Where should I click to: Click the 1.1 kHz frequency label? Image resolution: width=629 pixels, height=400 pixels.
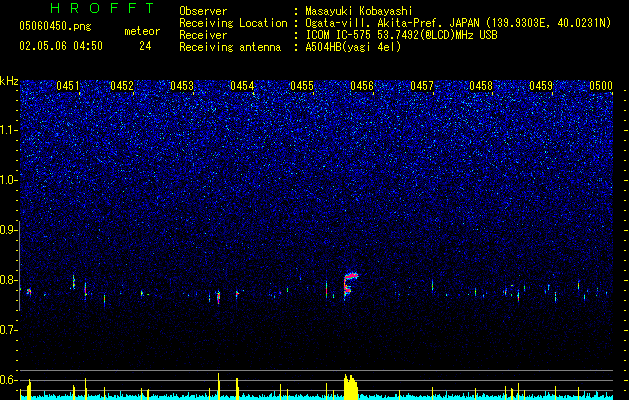[x=8, y=130]
